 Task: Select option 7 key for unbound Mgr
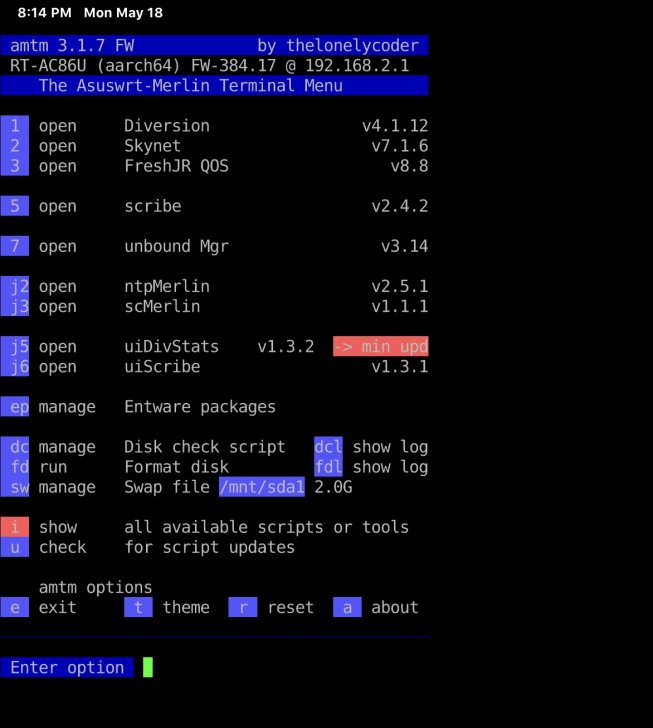[x=14, y=246]
